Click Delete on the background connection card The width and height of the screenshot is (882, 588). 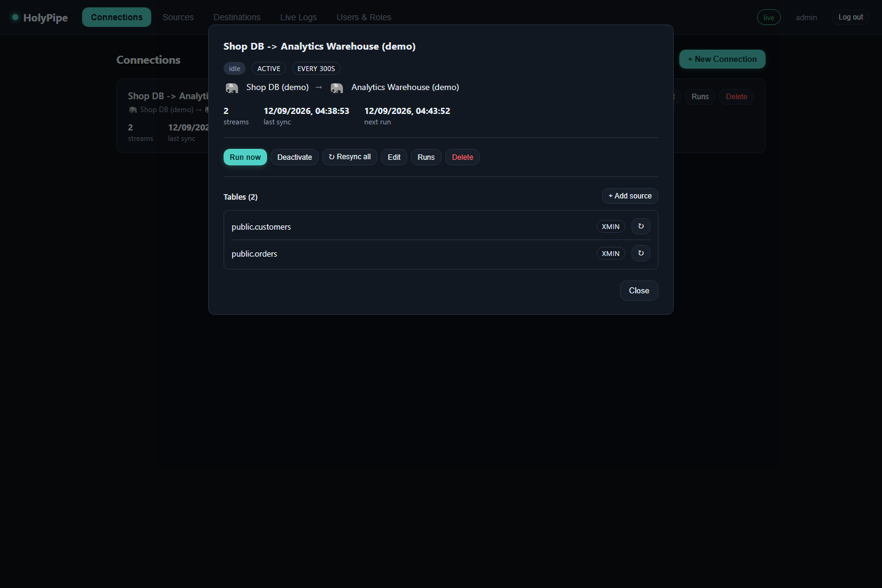736,97
